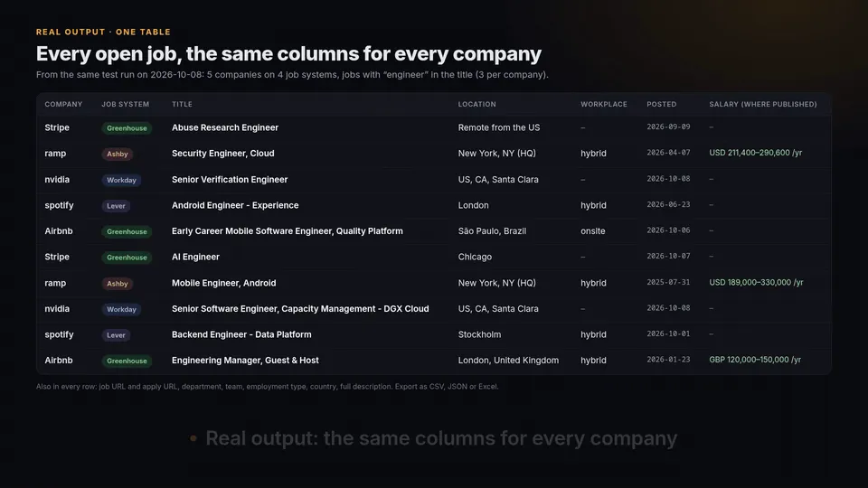Image resolution: width=868 pixels, height=488 pixels.
Task: Click ramp in Security Engineer row
Action: 55,154
